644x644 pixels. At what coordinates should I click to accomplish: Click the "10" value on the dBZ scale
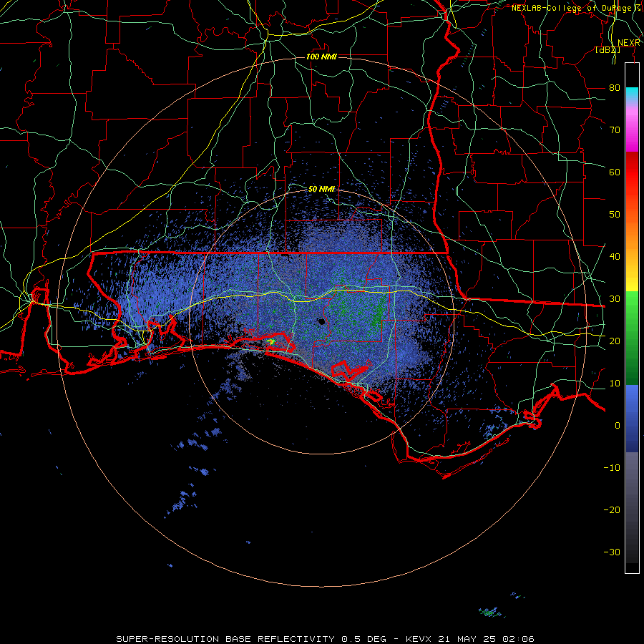click(615, 384)
